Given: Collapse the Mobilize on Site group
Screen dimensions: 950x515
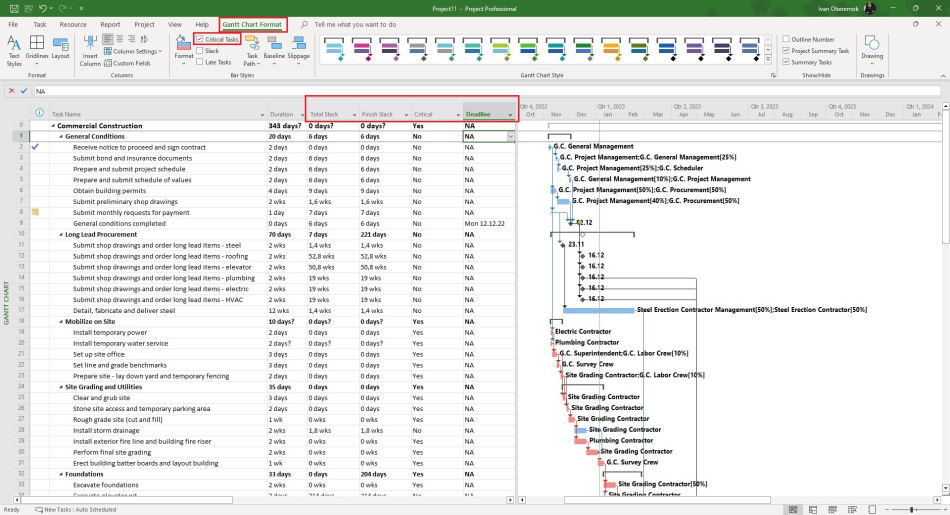Looking at the screenshot, I should [61, 322].
